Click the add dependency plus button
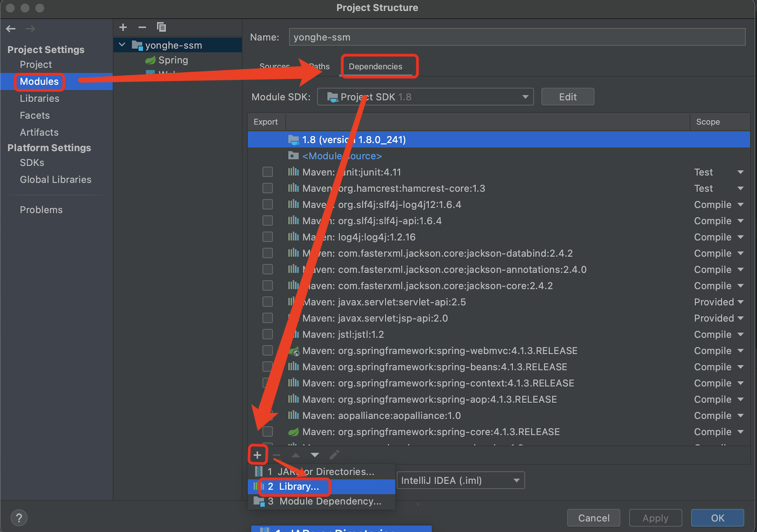757x532 pixels. pyautogui.click(x=257, y=455)
